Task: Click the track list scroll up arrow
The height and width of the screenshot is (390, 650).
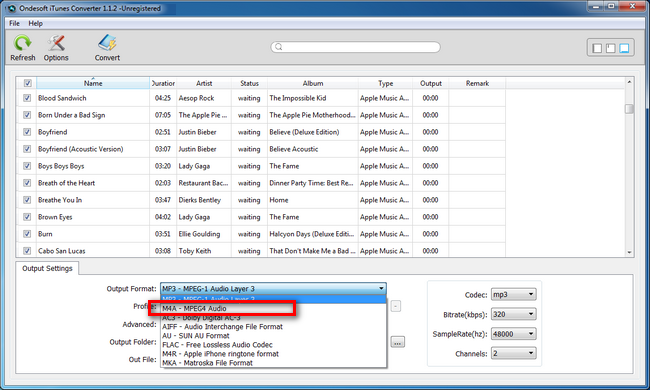Action: coord(629,82)
